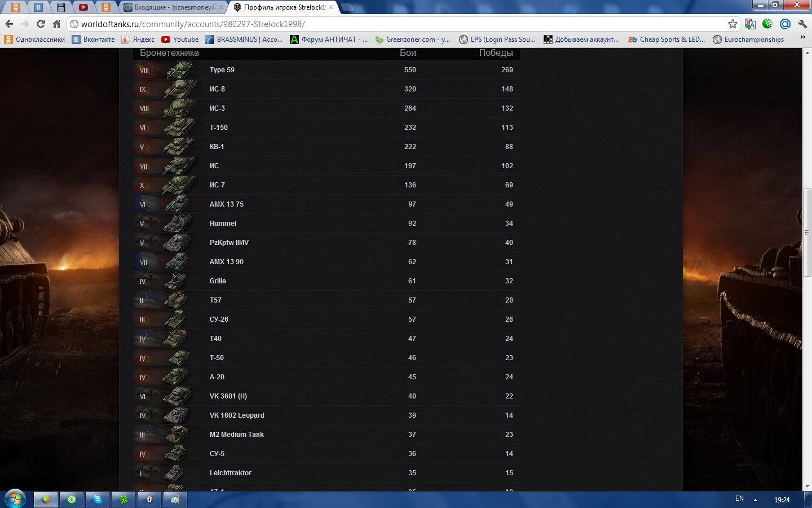Click the Leichttraktor tank icon
This screenshot has width=812, height=508.
point(175,473)
